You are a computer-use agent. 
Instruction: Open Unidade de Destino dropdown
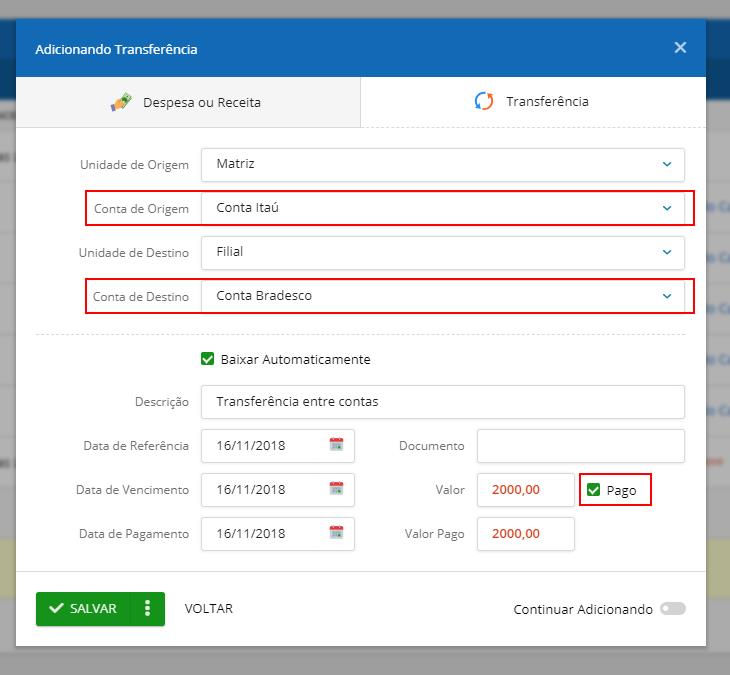[442, 253]
